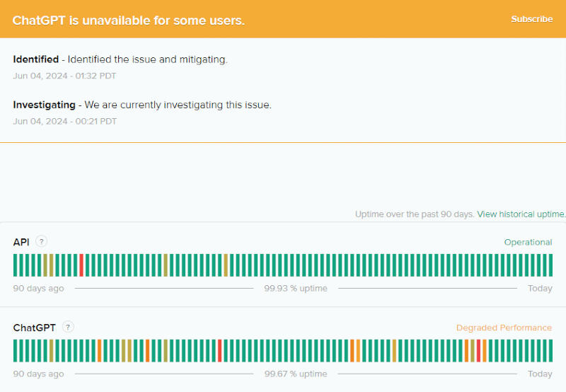This screenshot has height=392, width=566.
Task: Click the first green bar in API uptime
Action: [x=16, y=265]
